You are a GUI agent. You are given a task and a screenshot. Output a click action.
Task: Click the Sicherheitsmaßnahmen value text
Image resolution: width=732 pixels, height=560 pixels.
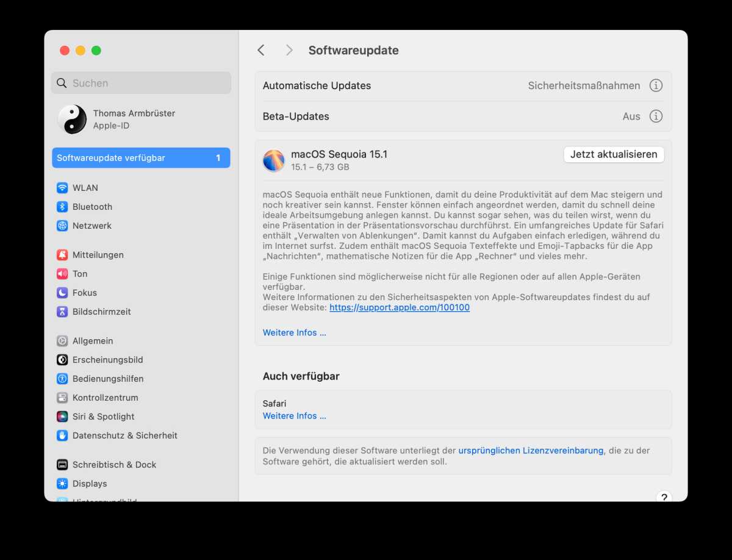tap(584, 85)
